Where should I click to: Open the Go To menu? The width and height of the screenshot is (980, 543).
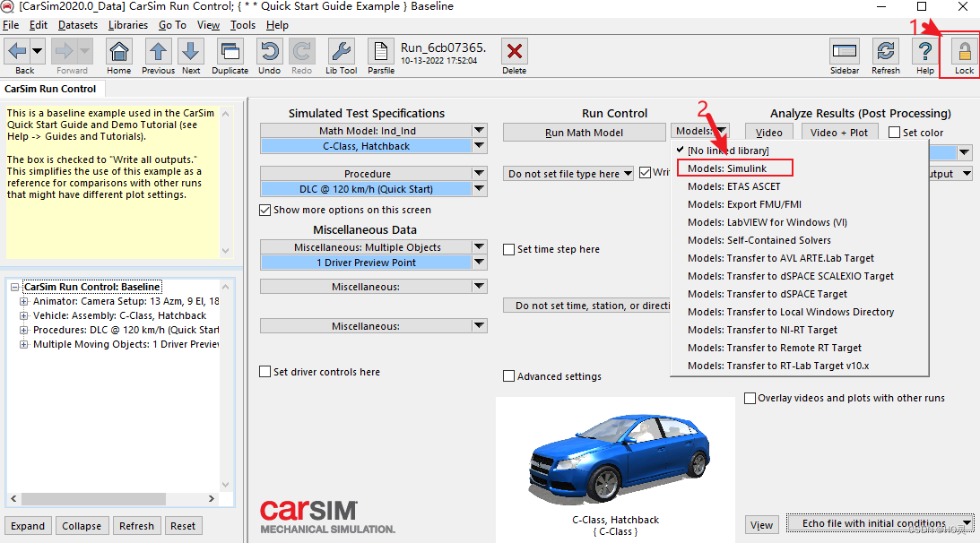pos(172,25)
